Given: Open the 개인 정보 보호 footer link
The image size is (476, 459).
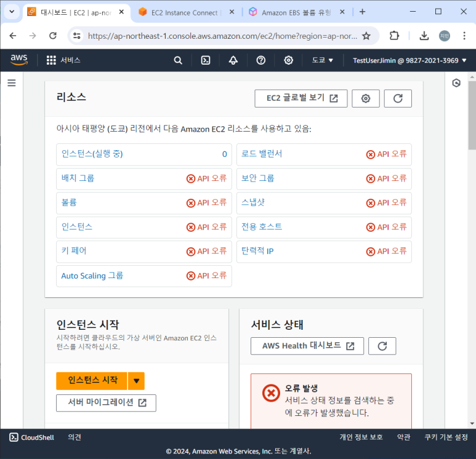Looking at the screenshot, I should pyautogui.click(x=361, y=437).
